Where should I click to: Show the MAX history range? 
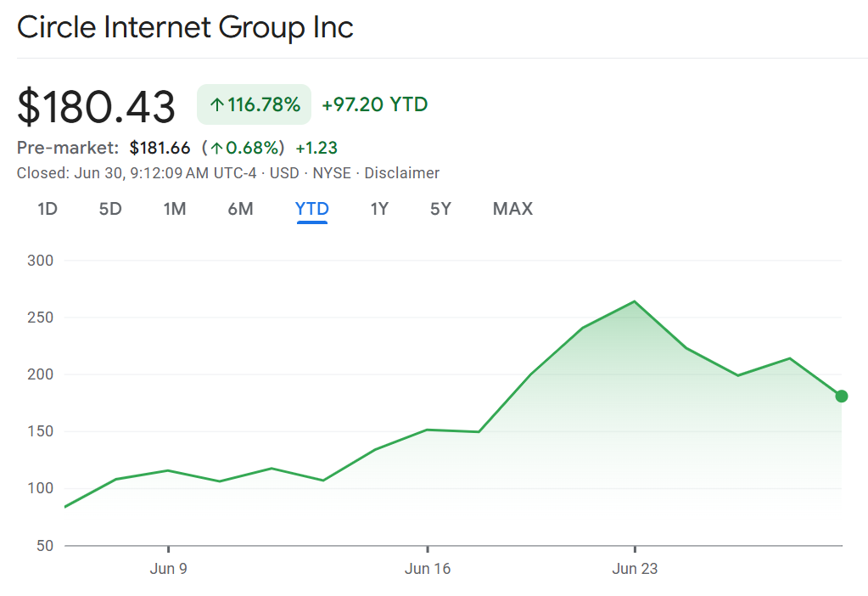pyautogui.click(x=512, y=209)
